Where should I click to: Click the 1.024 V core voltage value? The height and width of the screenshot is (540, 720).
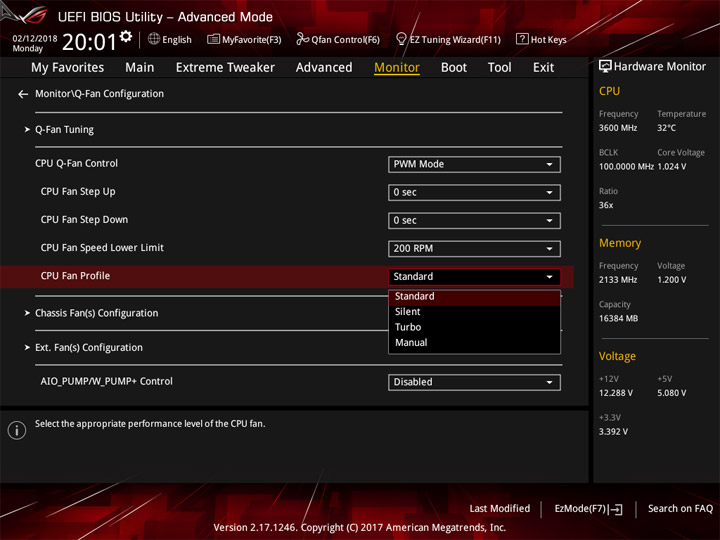click(x=672, y=167)
